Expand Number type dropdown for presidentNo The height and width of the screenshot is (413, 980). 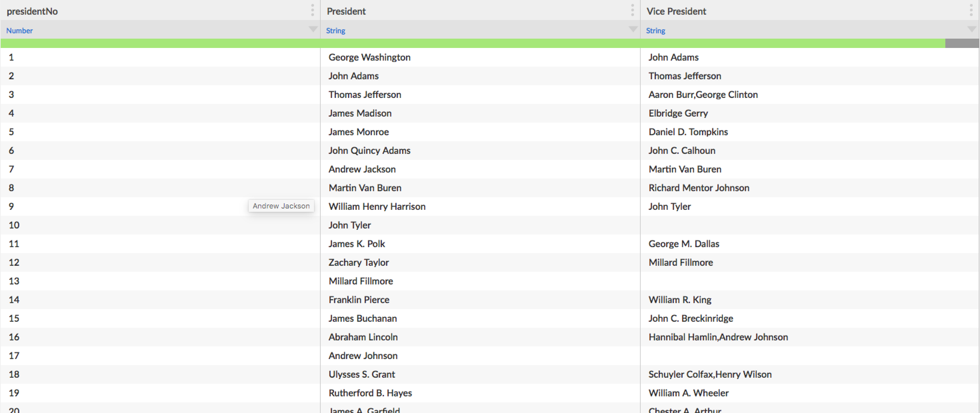313,29
